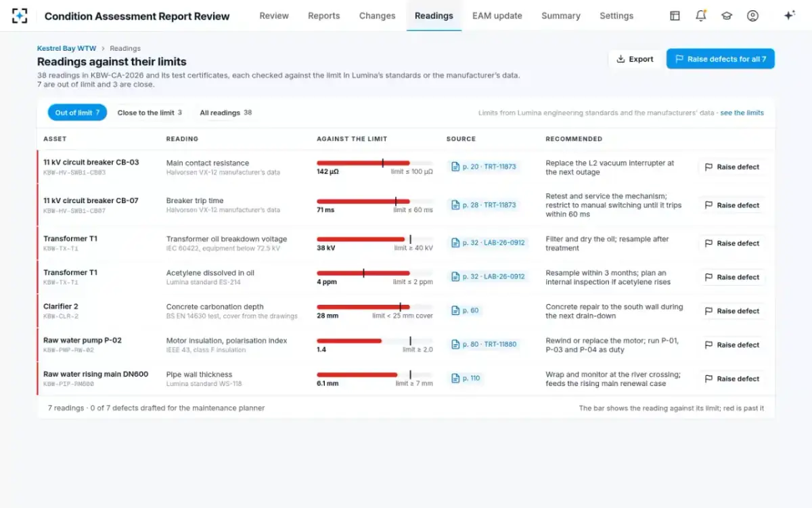Click the 'Condition Assessment Report Review' title
Screen dimensions: 812x508
pos(137,16)
